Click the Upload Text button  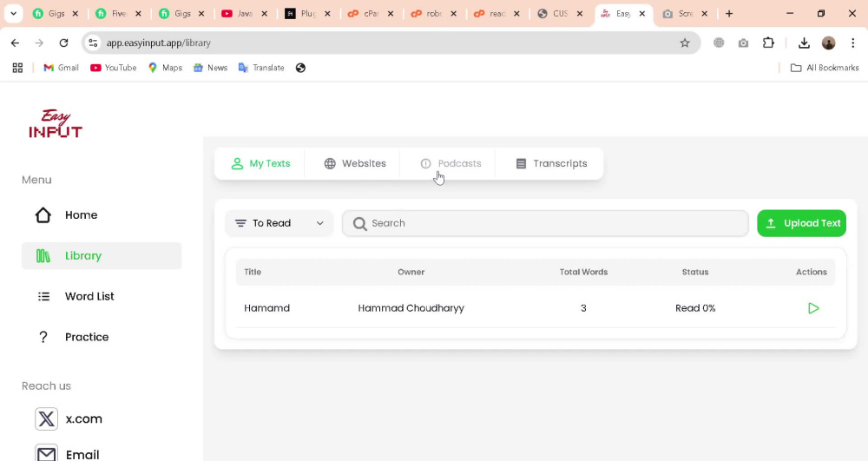[801, 223]
